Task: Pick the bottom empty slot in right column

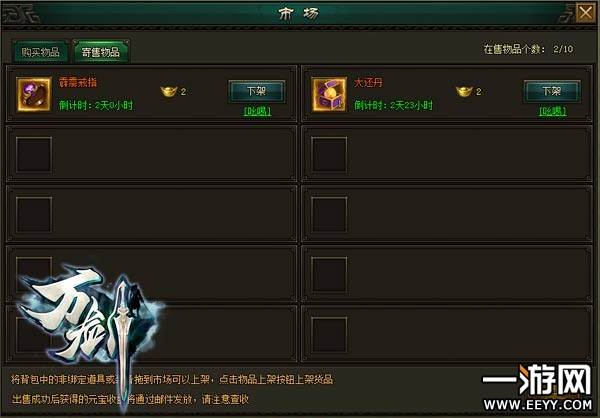Action: click(329, 335)
